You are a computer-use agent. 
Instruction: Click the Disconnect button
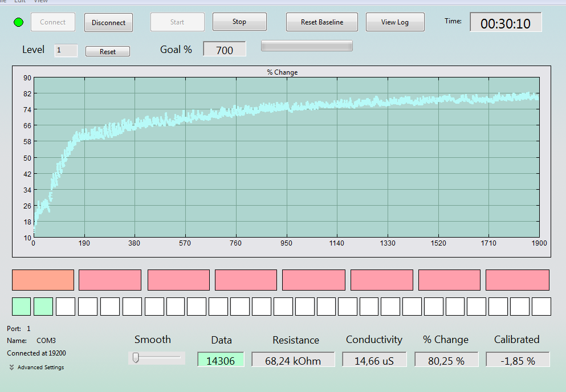pos(109,22)
